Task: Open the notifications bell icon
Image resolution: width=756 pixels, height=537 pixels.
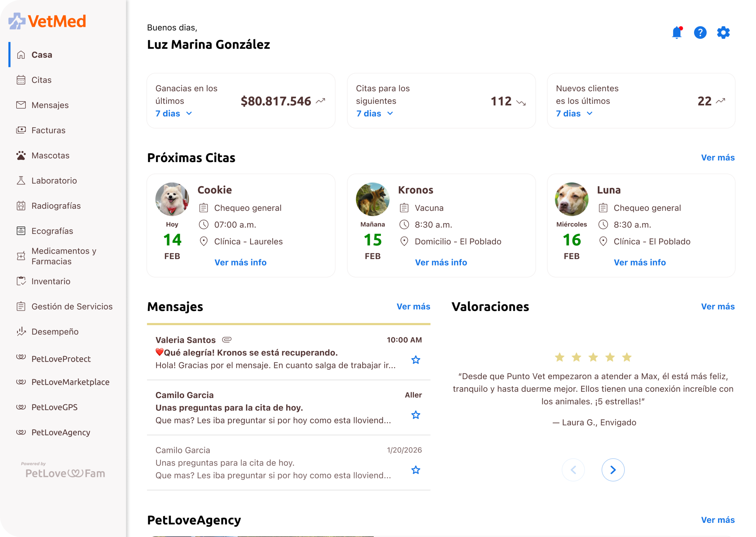Action: point(677,33)
